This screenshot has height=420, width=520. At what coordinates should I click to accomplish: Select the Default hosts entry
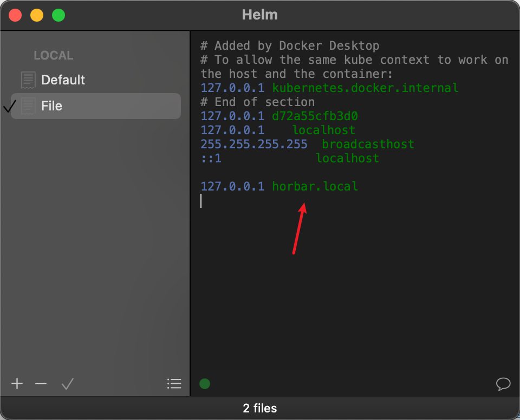tap(63, 80)
